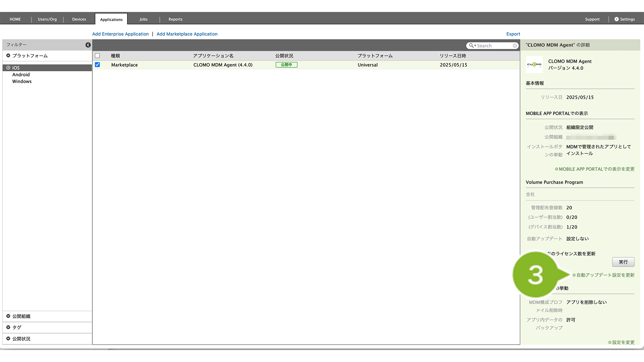644x362 pixels.
Task: Click the Settings gear icon
Action: click(x=616, y=19)
